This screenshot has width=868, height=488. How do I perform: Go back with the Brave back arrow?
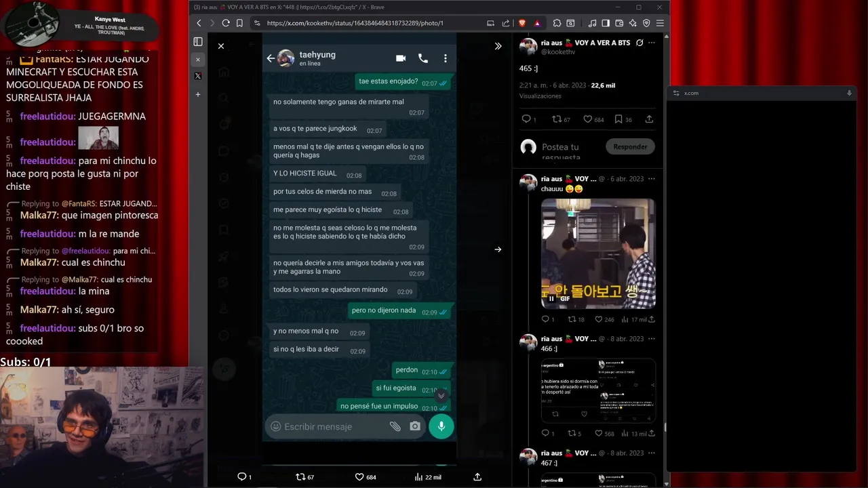coord(199,23)
